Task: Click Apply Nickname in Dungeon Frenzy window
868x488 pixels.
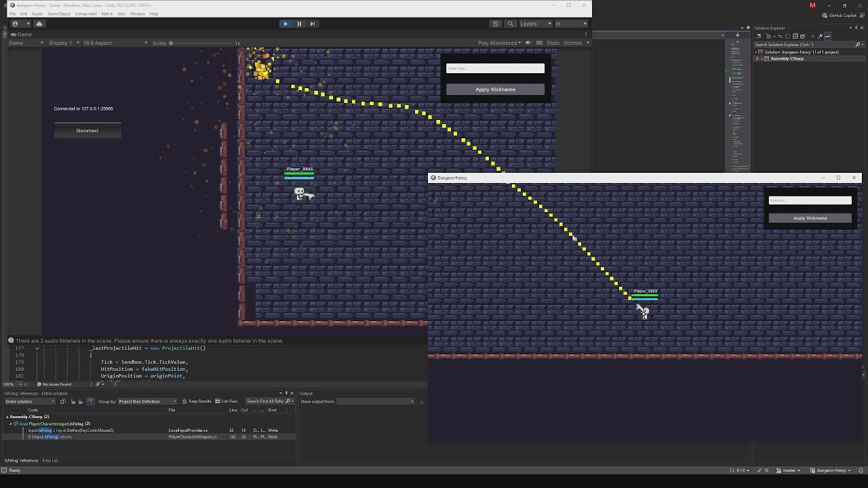Action: (810, 218)
